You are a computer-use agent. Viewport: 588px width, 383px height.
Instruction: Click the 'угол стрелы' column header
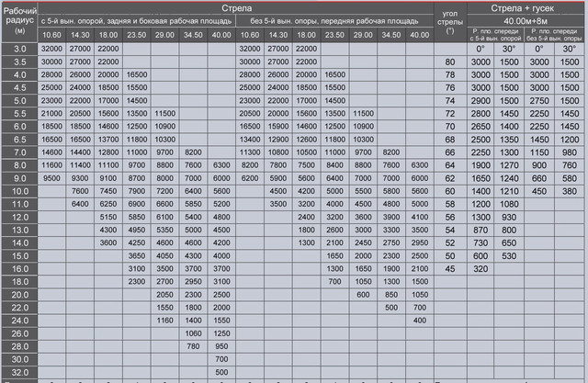(x=450, y=22)
